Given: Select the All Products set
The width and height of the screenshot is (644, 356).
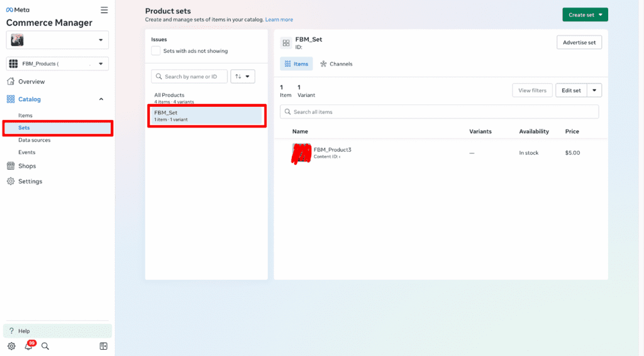Looking at the screenshot, I should coord(206,97).
